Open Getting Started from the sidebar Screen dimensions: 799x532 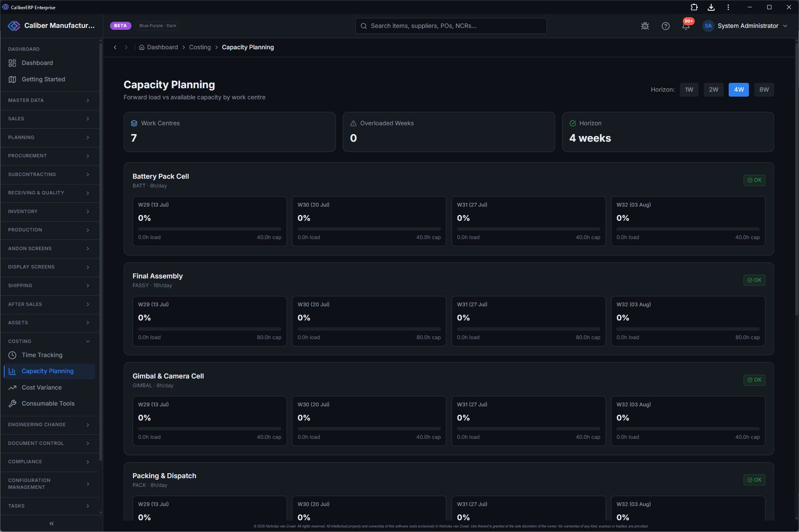(x=49, y=79)
